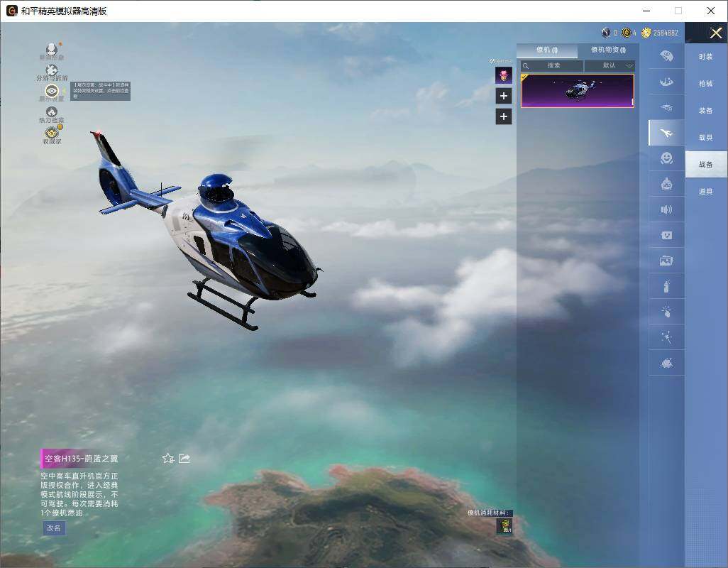Click the yellow emblem currency icon
The image size is (728, 568).
pos(626,33)
